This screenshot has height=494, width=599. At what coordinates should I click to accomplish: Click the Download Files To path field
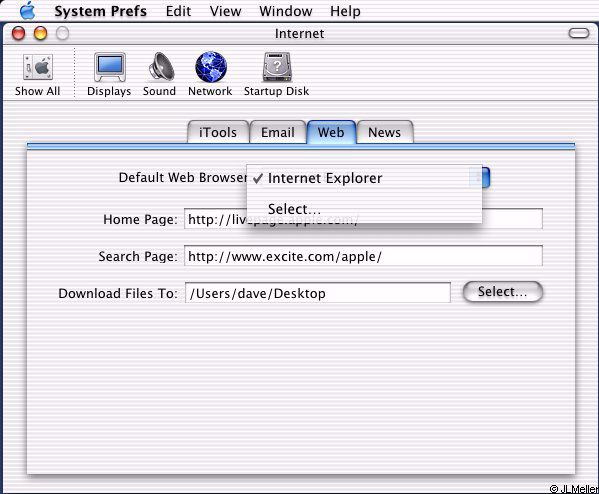click(318, 293)
